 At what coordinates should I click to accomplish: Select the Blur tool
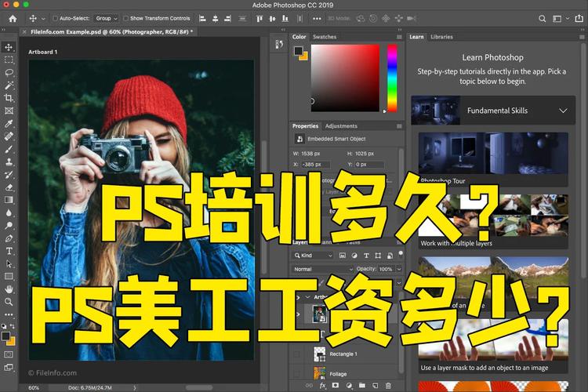9,212
